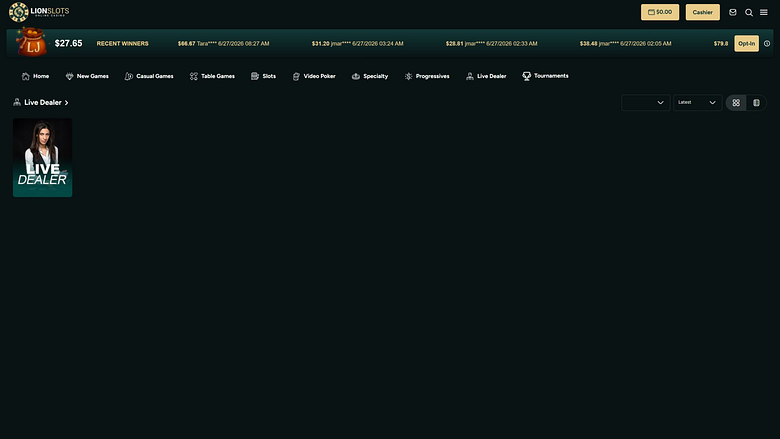Viewport: 780px width, 439px height.
Task: Click the $28.81 winner entry
Action: 491,43
